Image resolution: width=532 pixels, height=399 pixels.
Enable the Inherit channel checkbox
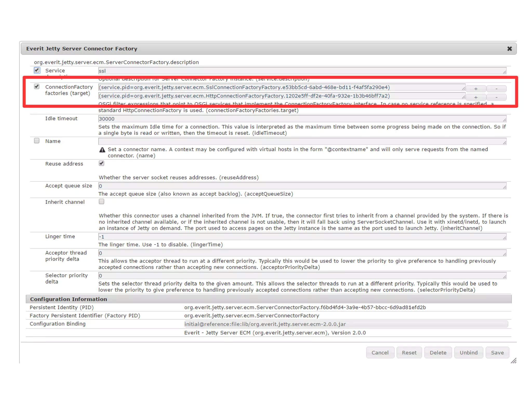pos(102,202)
